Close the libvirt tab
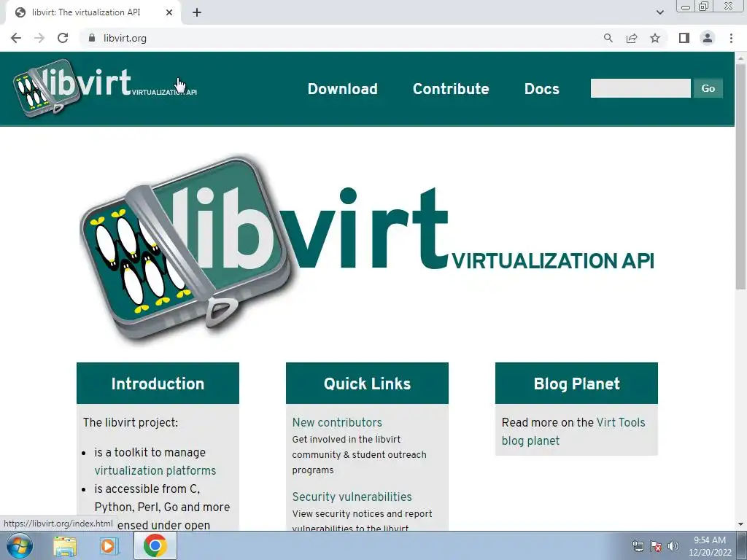747x560 pixels. (x=169, y=12)
